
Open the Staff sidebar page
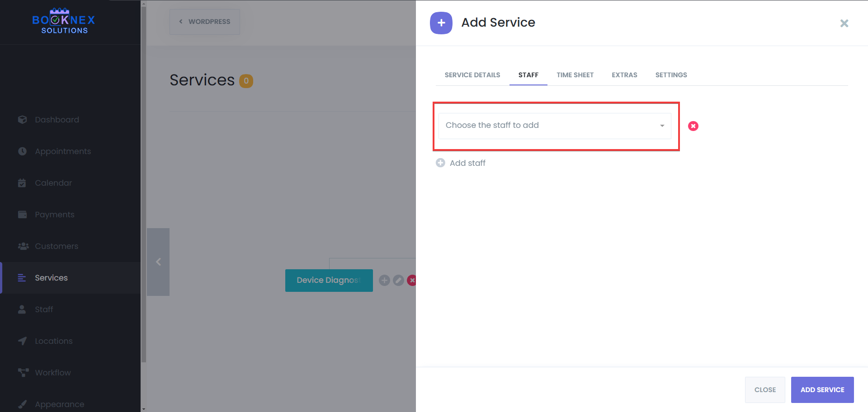pyautogui.click(x=44, y=309)
